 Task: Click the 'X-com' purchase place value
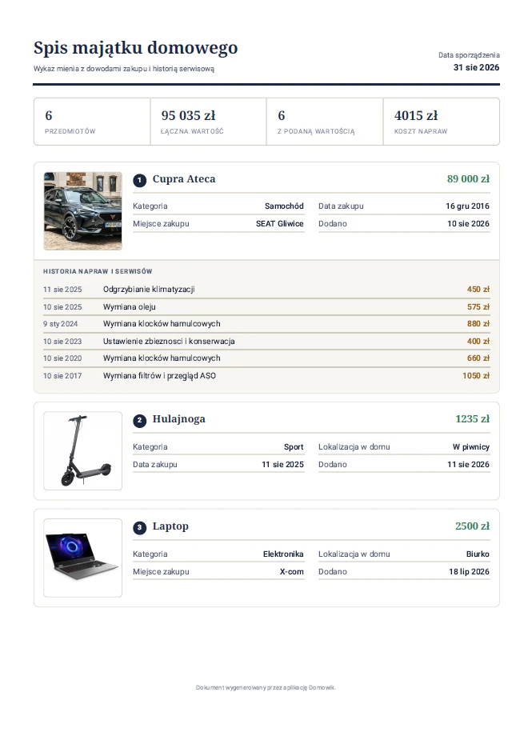point(292,572)
